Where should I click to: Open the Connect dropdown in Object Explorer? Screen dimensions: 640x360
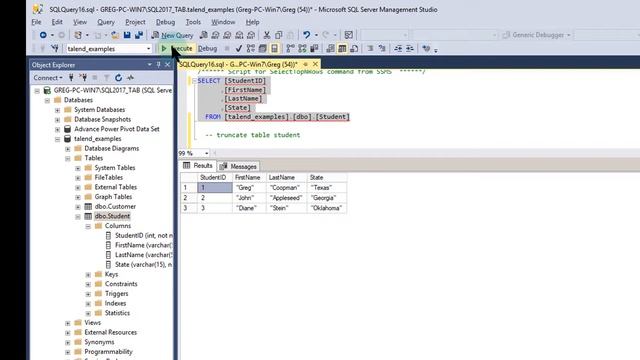point(48,78)
